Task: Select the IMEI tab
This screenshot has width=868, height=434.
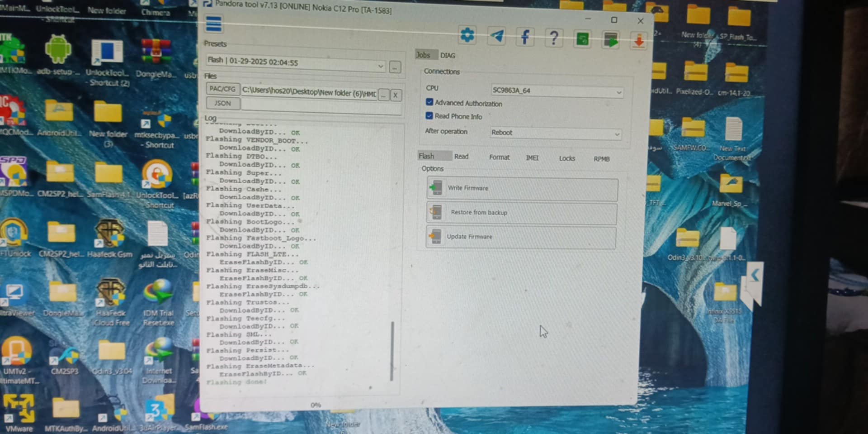Action: click(x=532, y=158)
